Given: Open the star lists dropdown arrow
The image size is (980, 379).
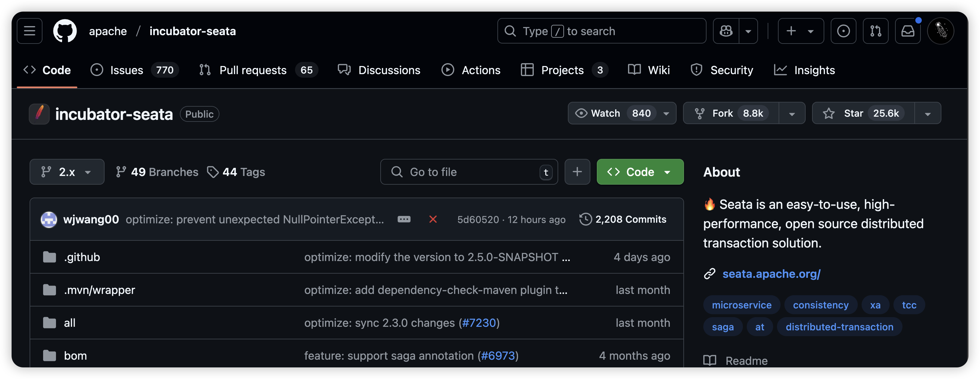Looking at the screenshot, I should click(928, 113).
